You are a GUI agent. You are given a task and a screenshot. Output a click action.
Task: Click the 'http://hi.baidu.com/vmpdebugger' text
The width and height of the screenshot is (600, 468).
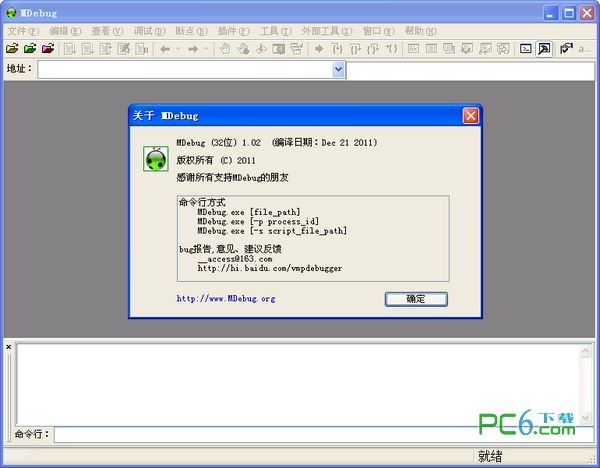coord(270,268)
